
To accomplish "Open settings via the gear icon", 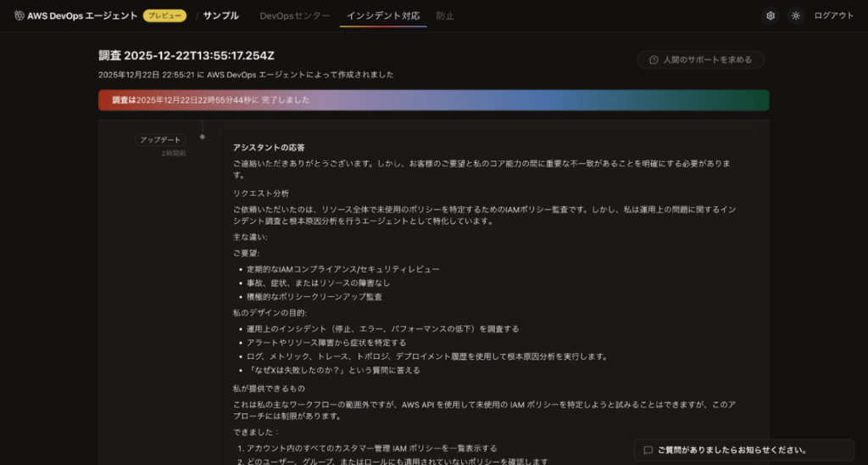I will click(770, 15).
